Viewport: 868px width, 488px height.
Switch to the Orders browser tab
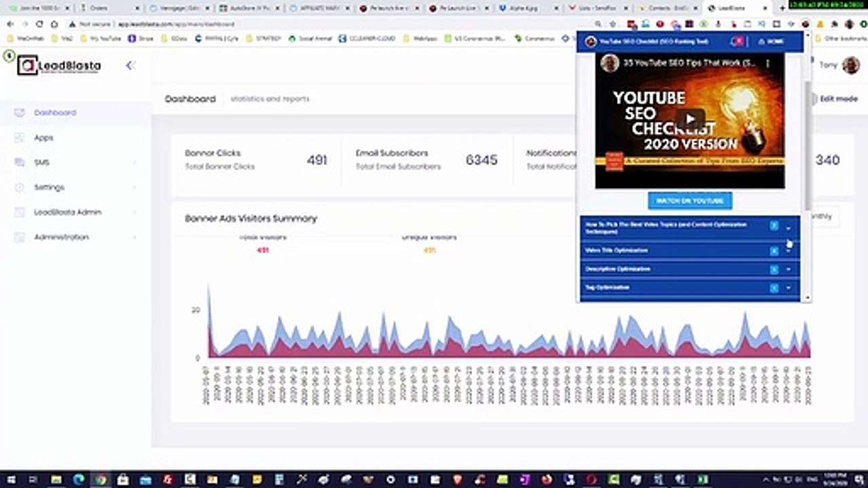point(108,8)
